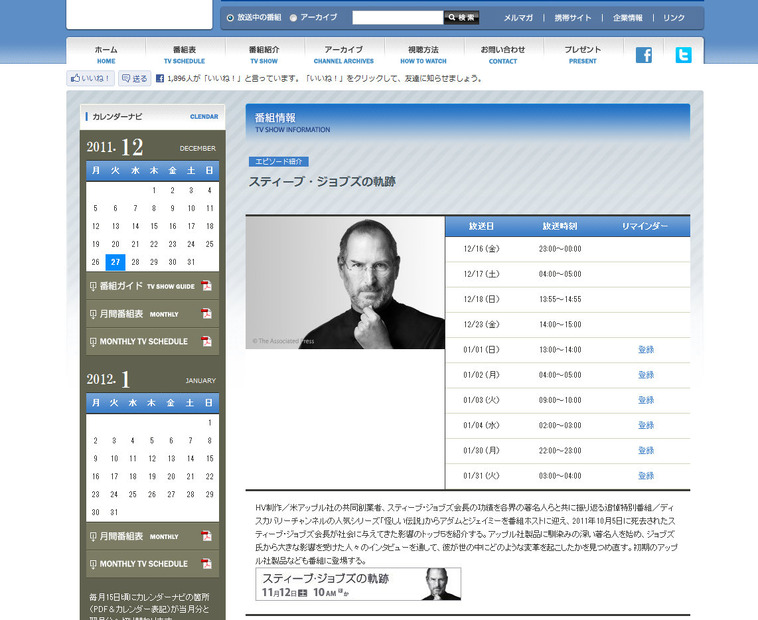The width and height of the screenshot is (758, 620).
Task: Open 番組紹介 TV SHOW menu
Action: [x=264, y=55]
